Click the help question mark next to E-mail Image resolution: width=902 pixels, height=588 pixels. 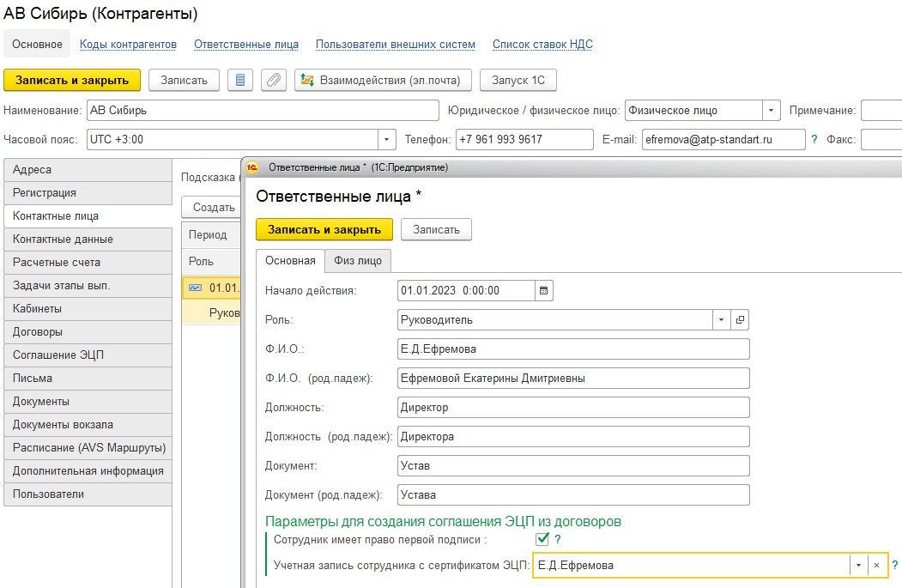click(x=814, y=139)
